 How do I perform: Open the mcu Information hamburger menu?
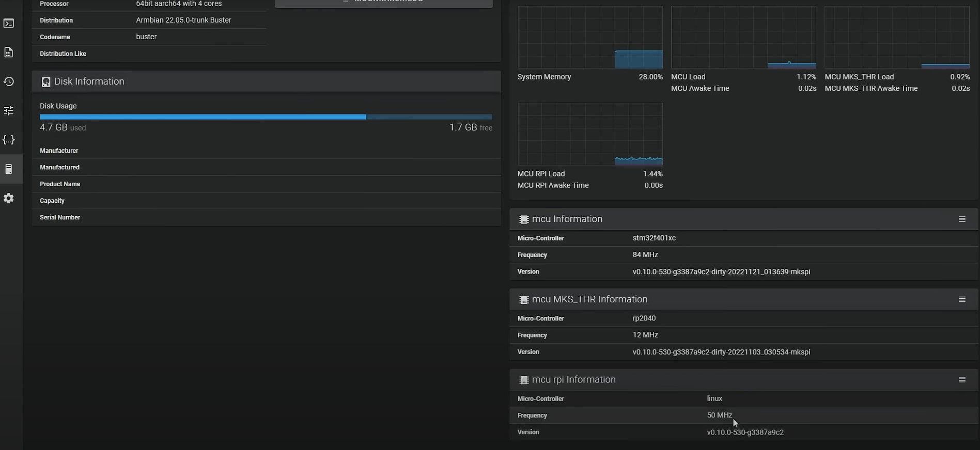(x=962, y=219)
